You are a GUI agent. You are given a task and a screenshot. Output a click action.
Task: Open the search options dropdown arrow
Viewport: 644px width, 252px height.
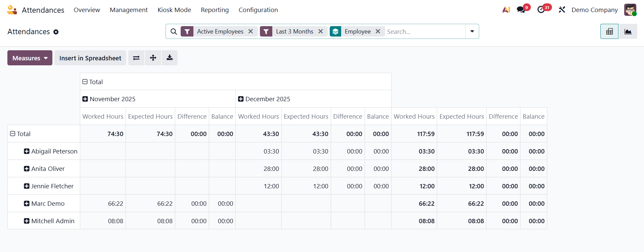click(472, 31)
